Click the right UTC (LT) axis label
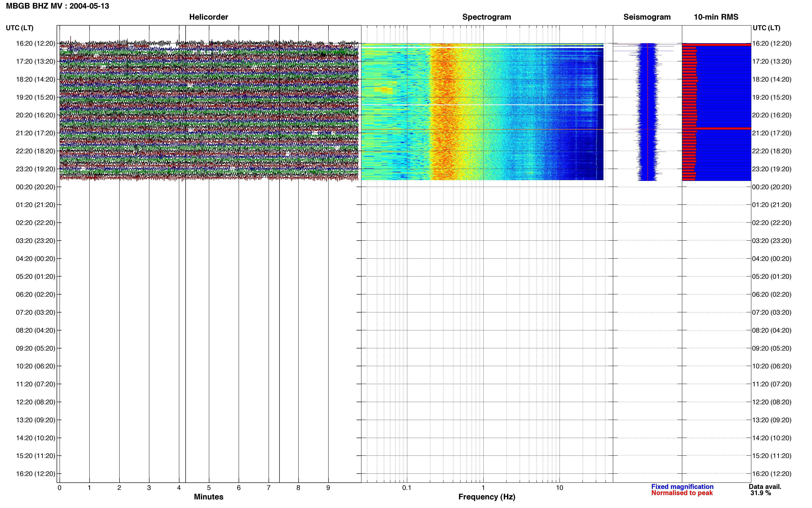The width and height of the screenshot is (812, 508). pyautogui.click(x=766, y=28)
